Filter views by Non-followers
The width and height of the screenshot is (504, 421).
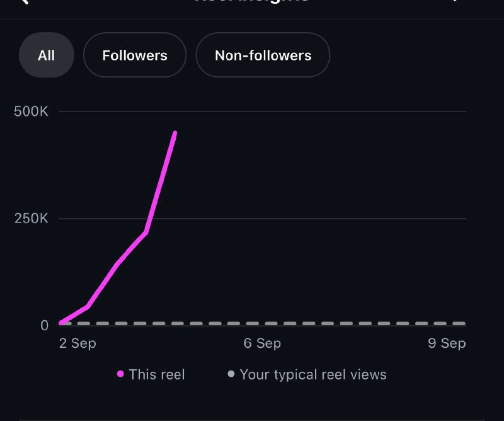click(x=263, y=55)
